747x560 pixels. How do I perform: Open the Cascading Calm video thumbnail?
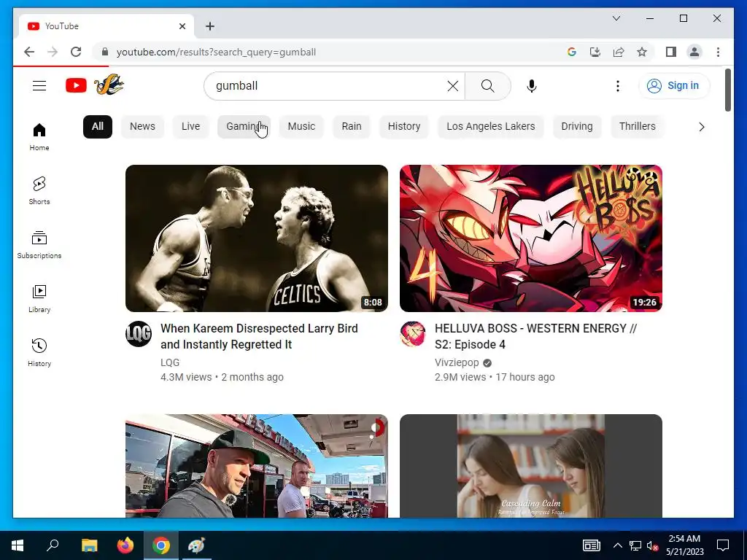point(531,466)
